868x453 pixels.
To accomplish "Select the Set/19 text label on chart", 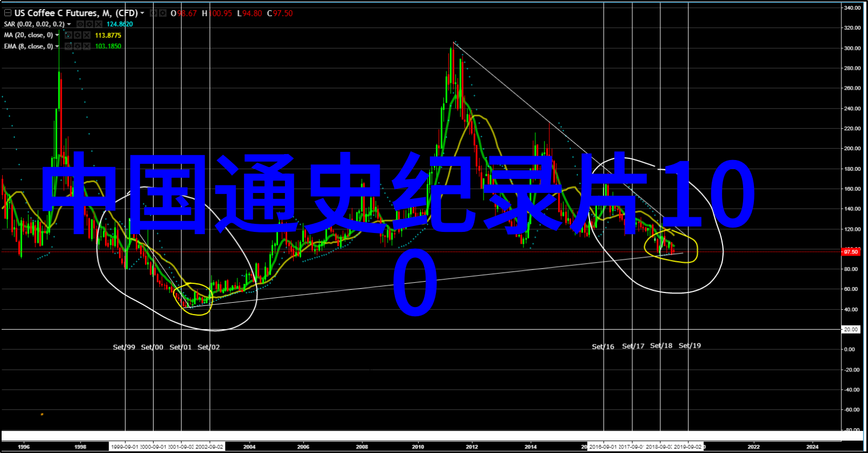I will pyautogui.click(x=690, y=345).
